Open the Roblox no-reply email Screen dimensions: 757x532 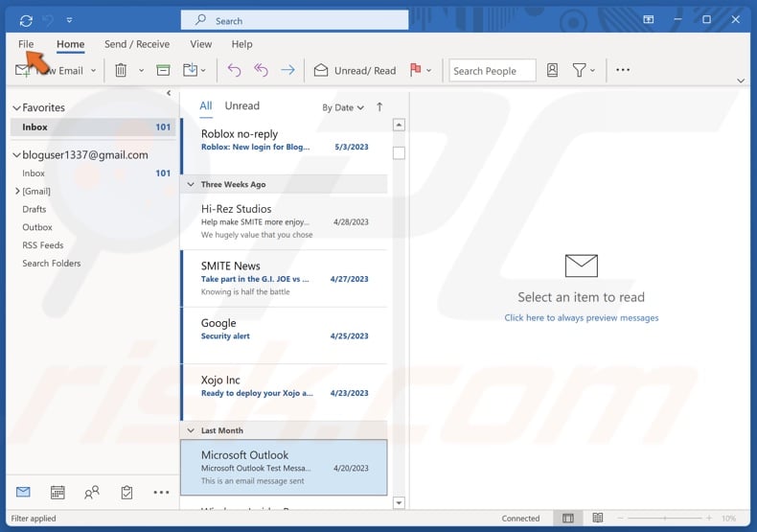click(285, 146)
